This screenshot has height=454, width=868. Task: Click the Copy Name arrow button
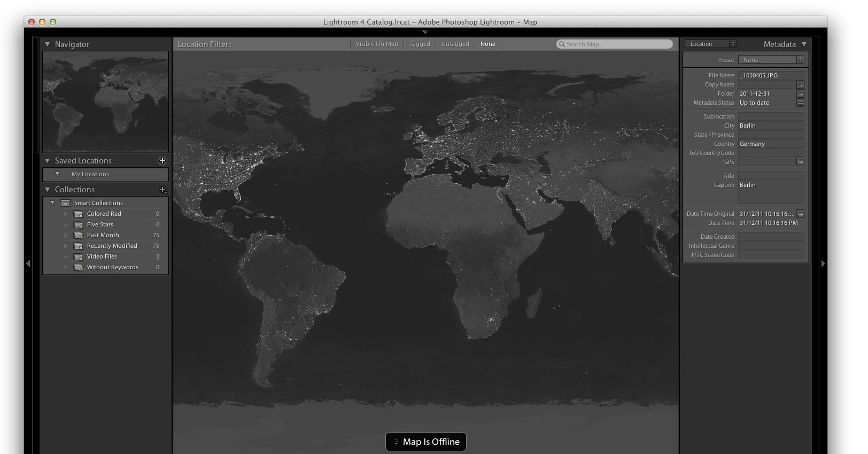(x=800, y=85)
